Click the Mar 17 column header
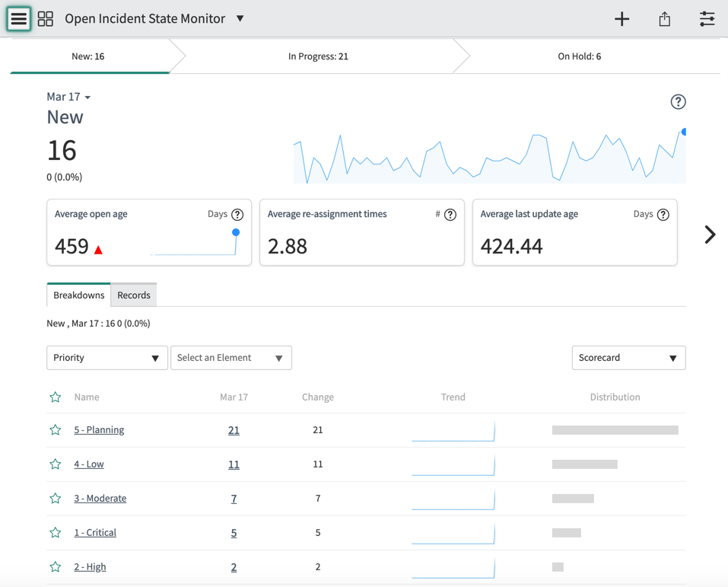Viewport: 728px width, 587px height. 234,397
